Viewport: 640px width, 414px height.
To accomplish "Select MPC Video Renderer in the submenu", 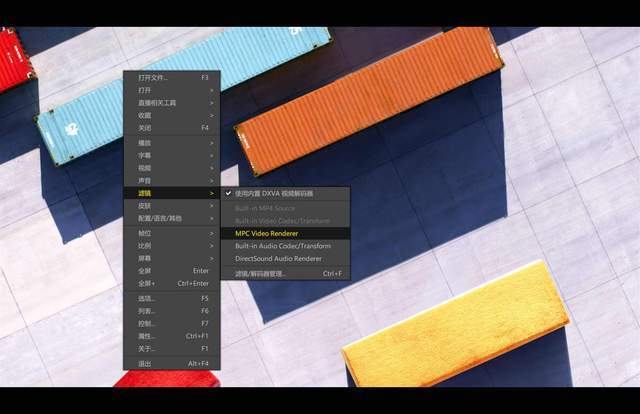I will (285, 234).
